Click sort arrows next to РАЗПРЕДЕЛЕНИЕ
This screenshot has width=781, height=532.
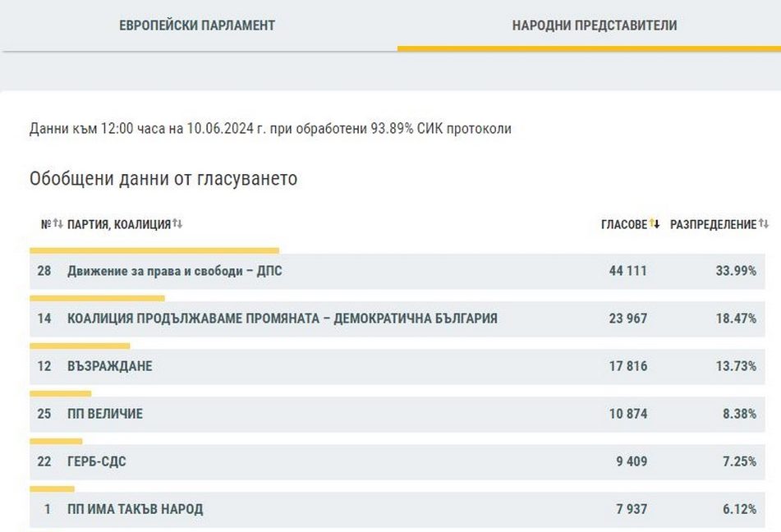click(764, 224)
